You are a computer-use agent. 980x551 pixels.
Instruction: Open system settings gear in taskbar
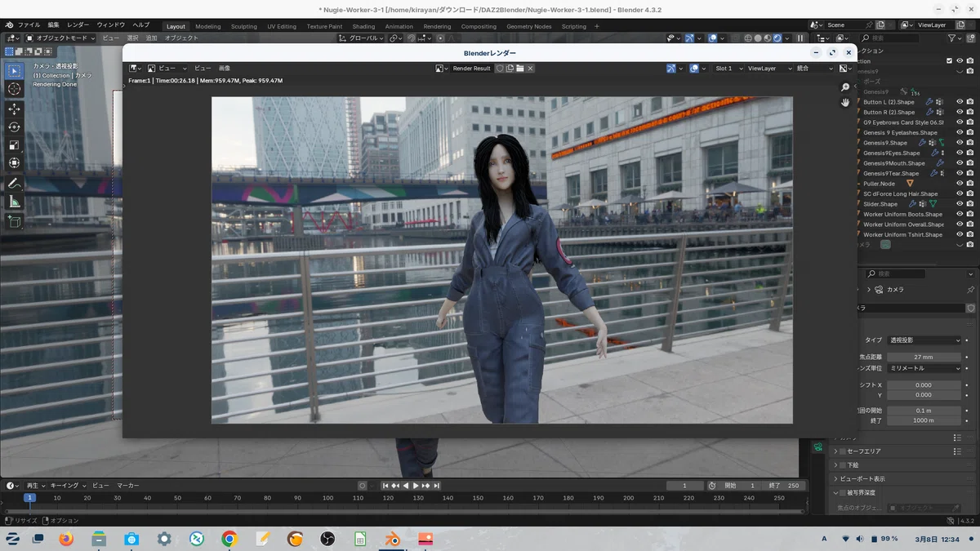(164, 539)
